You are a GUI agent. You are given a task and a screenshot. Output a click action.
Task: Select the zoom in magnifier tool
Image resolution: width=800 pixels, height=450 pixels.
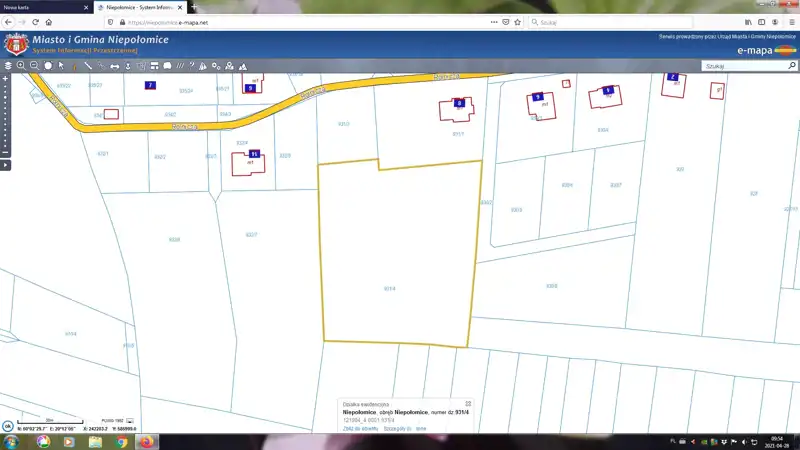(21, 66)
